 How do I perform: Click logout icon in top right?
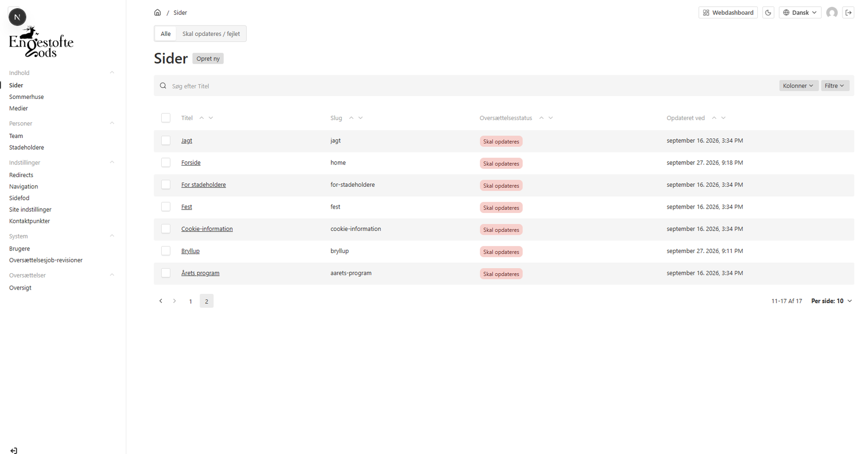coord(848,12)
